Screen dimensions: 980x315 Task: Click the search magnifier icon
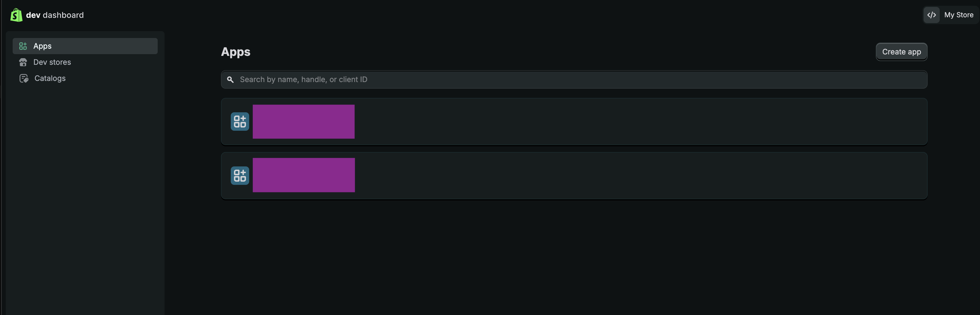pyautogui.click(x=230, y=79)
